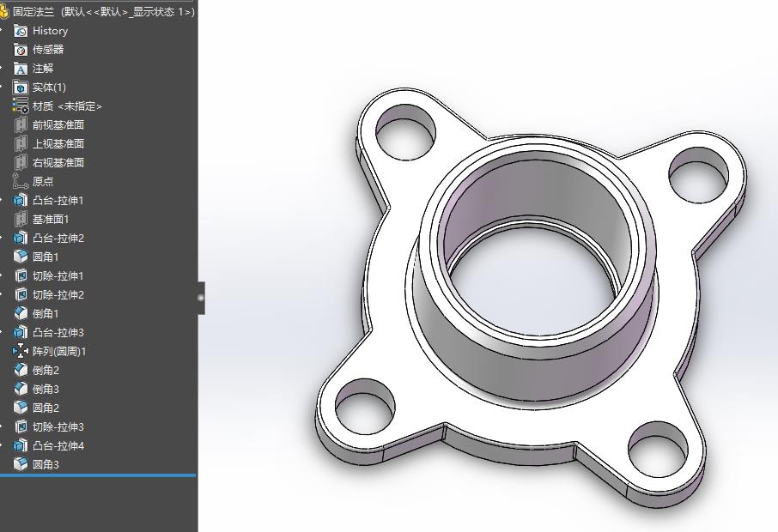Select the 倒角2 chamfer feature
778x532 pixels.
36,370
